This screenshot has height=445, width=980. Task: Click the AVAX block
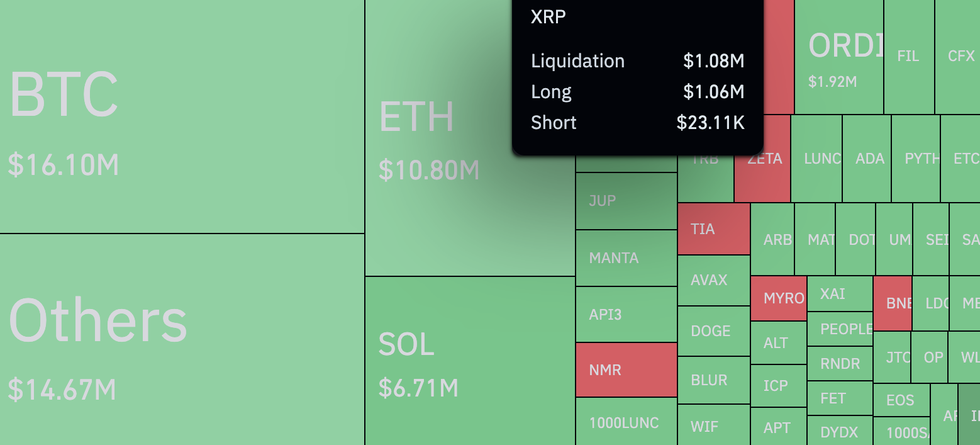click(x=713, y=280)
